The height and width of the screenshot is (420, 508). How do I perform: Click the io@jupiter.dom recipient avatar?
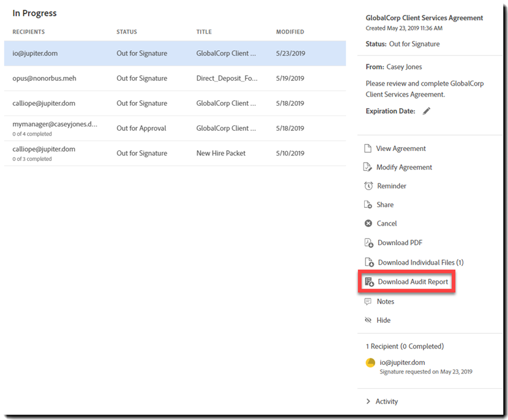tap(370, 363)
